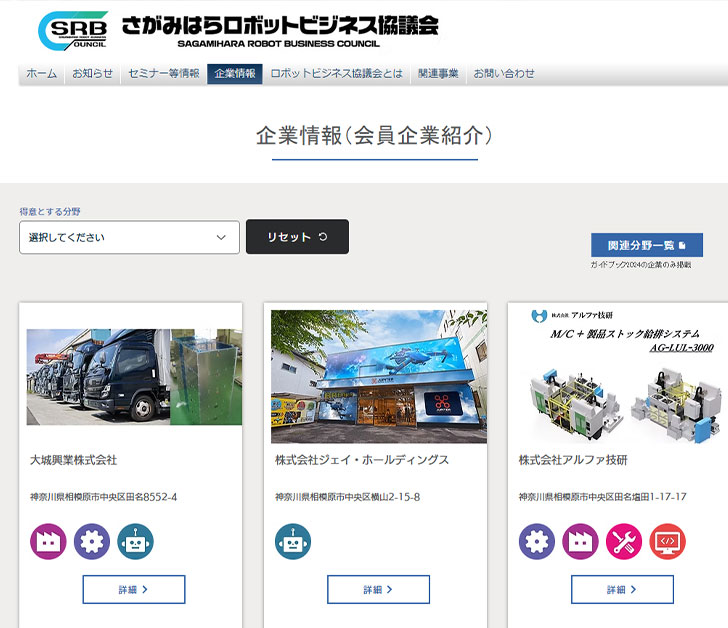Click the factory icon on 大城興業 card
The height and width of the screenshot is (628, 728).
48,542
